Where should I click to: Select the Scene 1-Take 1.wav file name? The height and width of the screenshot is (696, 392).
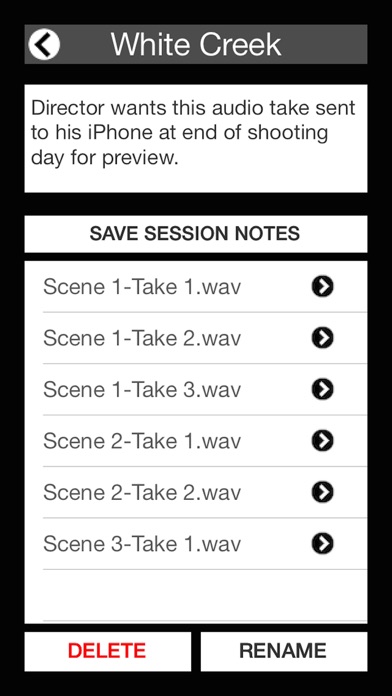[142, 287]
